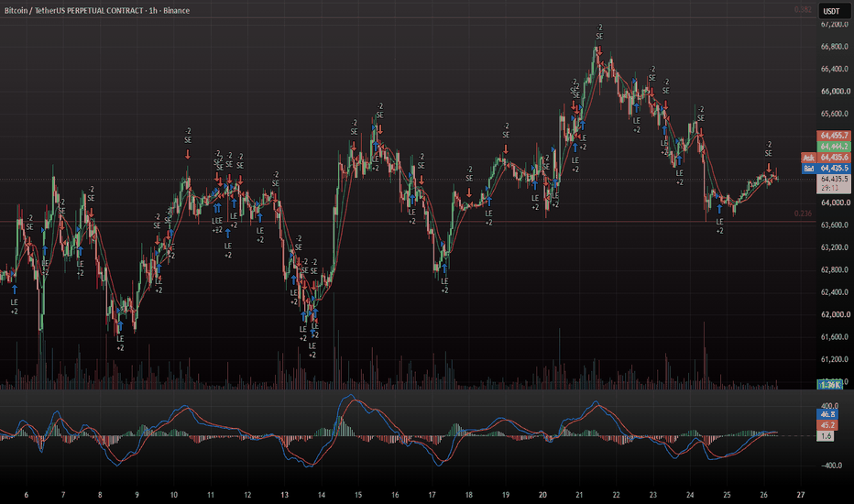Click the 0.382 Fibonacci level label
This screenshot has height=504, width=854.
803,9
